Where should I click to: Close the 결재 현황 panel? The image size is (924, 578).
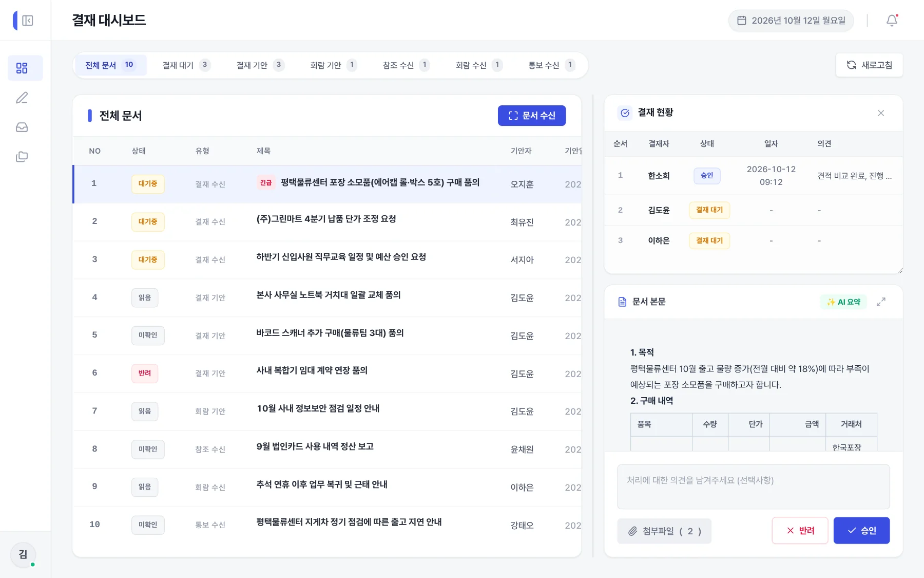click(x=881, y=113)
